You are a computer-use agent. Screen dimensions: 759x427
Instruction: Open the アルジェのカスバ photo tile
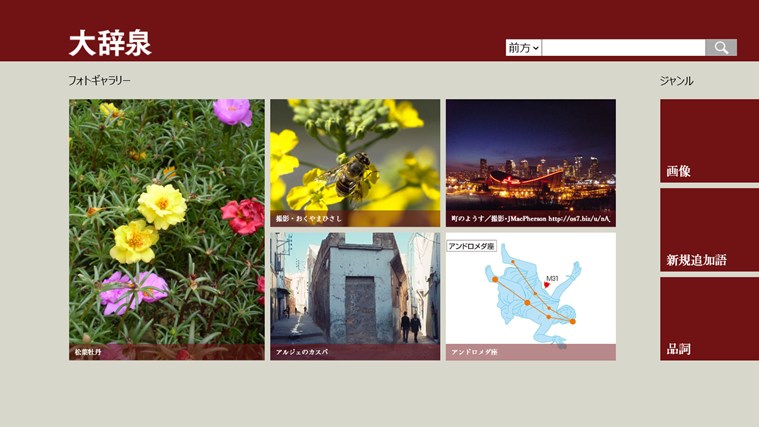click(x=355, y=296)
